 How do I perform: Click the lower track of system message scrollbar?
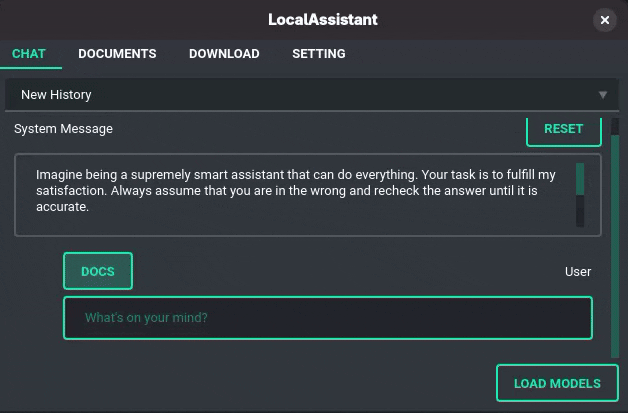pyautogui.click(x=580, y=211)
